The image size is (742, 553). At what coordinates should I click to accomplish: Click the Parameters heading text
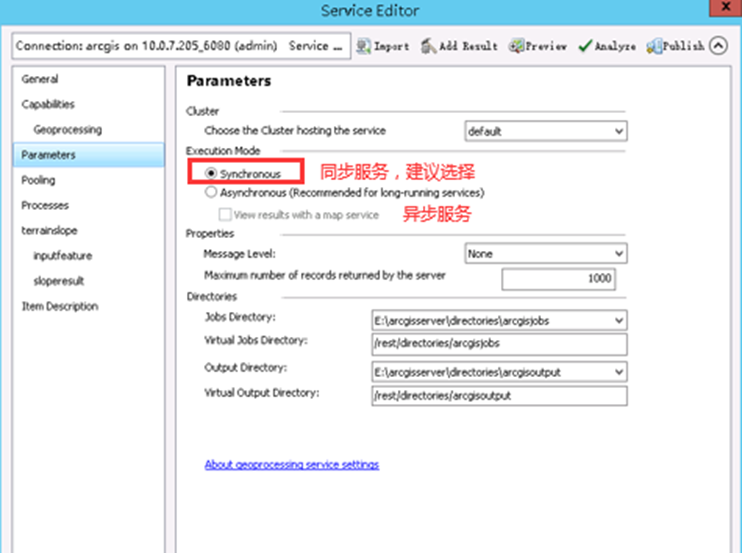pyautogui.click(x=229, y=81)
